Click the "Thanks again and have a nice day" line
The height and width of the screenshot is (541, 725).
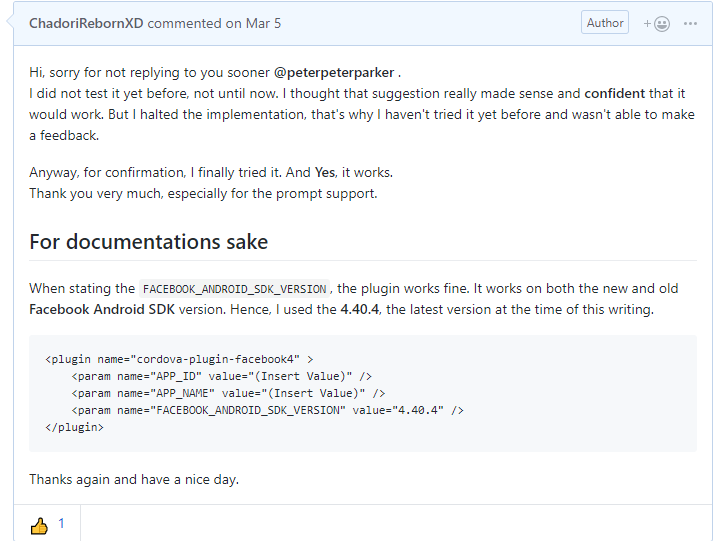tap(134, 479)
